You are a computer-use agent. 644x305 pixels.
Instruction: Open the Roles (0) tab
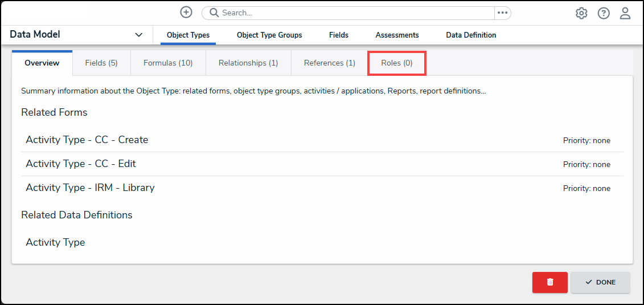(x=397, y=63)
